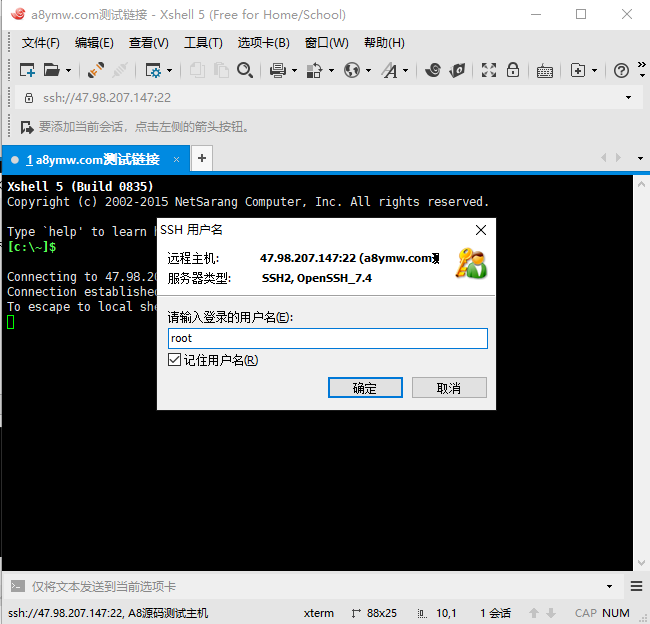
Task: Toggle the 记住用户名(R) checkbox
Action: pyautogui.click(x=175, y=359)
